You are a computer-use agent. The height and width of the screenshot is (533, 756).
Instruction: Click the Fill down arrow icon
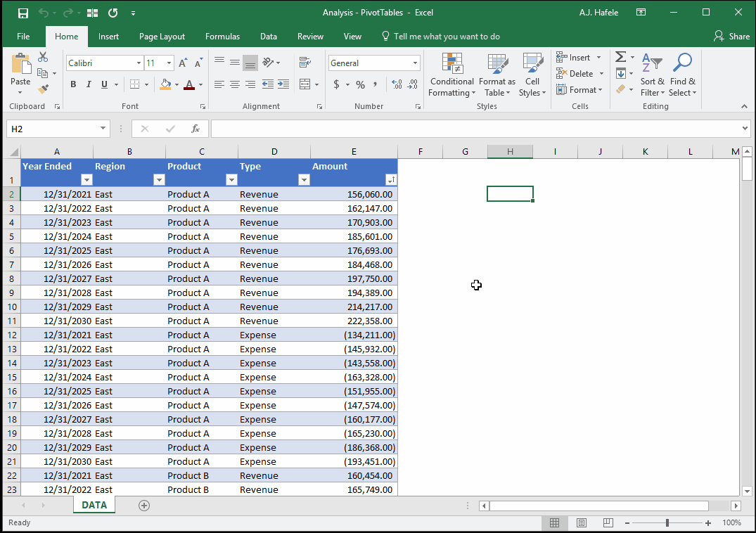click(621, 74)
